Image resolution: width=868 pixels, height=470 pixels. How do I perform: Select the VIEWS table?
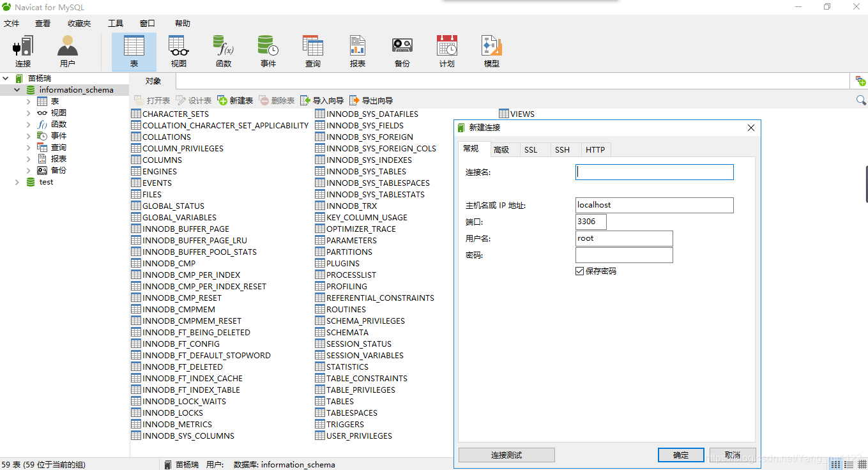tap(516, 114)
